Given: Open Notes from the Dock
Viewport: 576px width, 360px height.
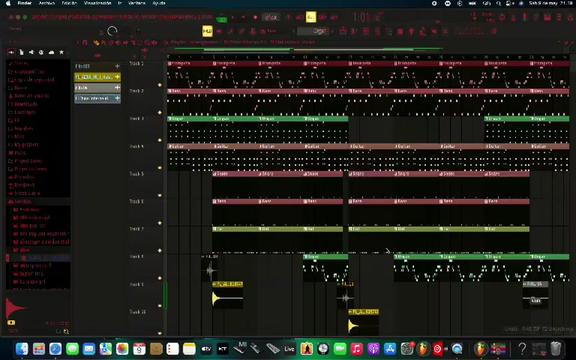Looking at the screenshot, I should click(x=189, y=349).
